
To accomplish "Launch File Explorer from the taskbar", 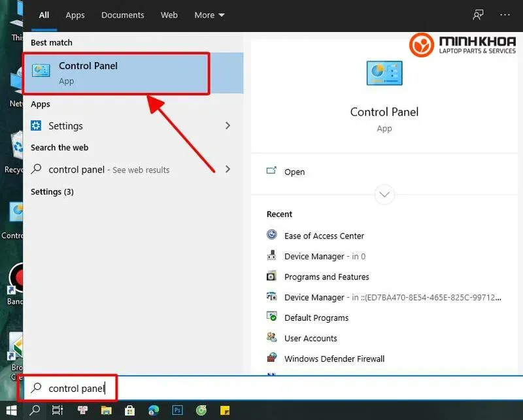I will click(x=105, y=410).
